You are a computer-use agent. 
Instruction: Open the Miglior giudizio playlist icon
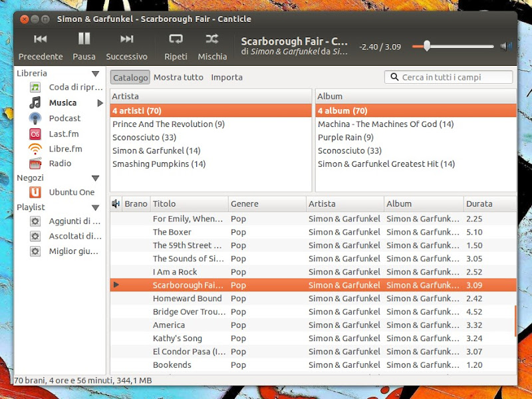[35, 251]
